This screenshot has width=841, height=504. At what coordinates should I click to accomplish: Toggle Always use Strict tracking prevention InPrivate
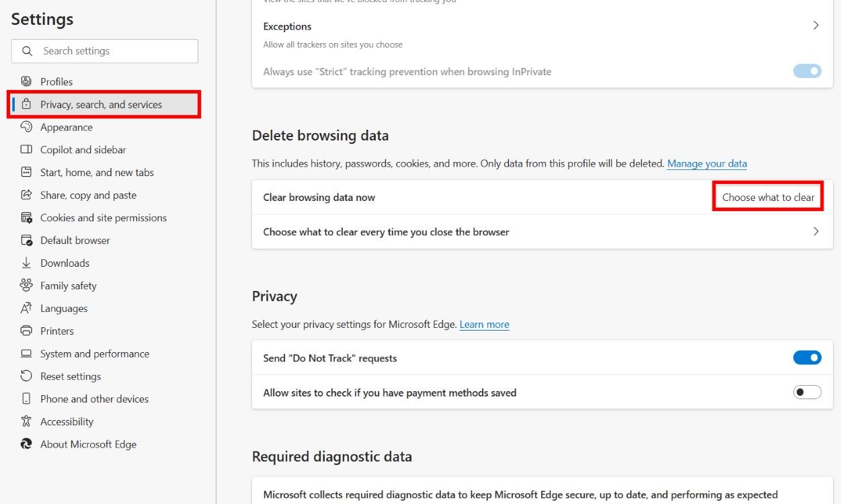807,71
